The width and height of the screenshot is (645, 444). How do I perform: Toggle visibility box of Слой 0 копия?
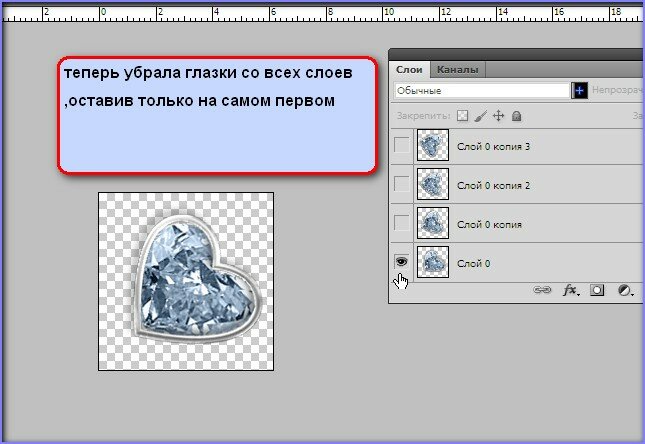point(402,223)
